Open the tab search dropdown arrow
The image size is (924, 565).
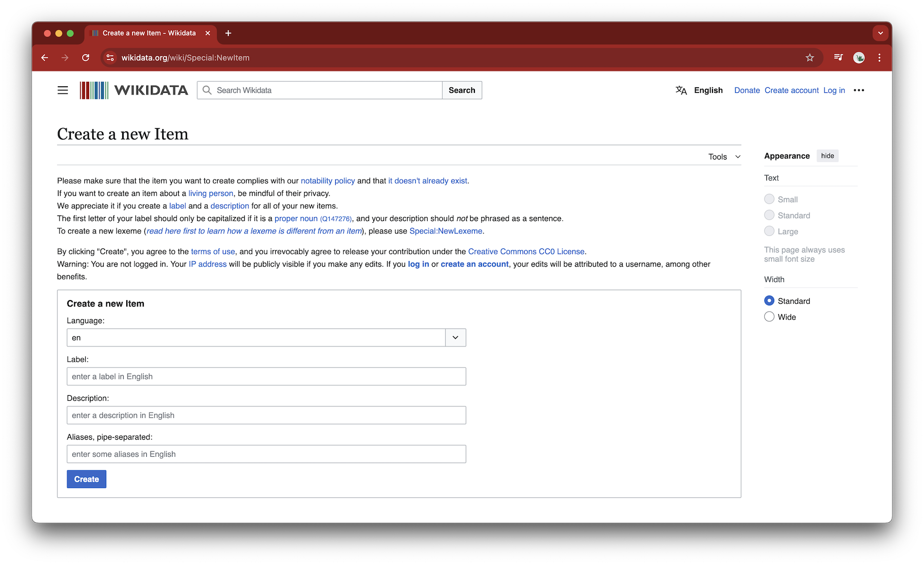coord(880,33)
